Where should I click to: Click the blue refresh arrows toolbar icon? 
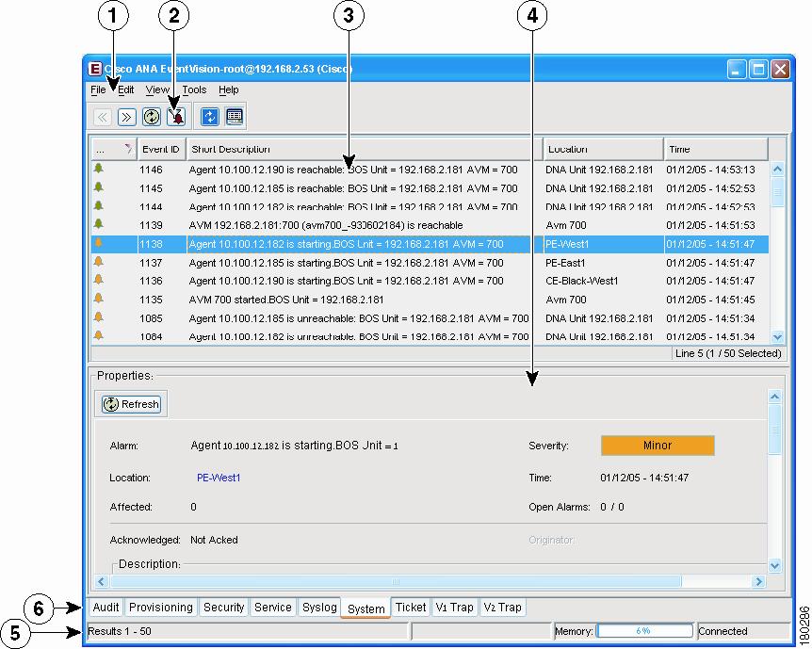(210, 117)
